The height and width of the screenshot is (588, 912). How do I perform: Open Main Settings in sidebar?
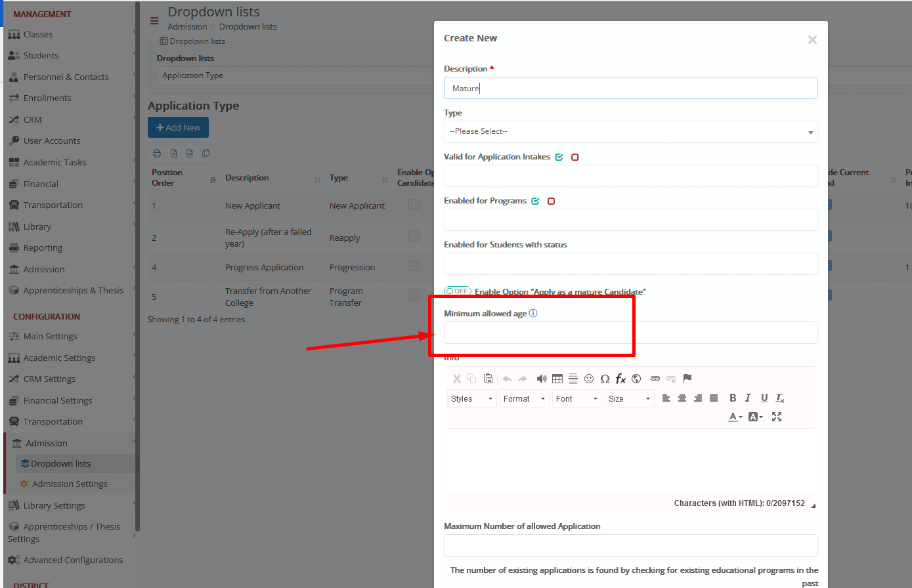click(x=50, y=336)
